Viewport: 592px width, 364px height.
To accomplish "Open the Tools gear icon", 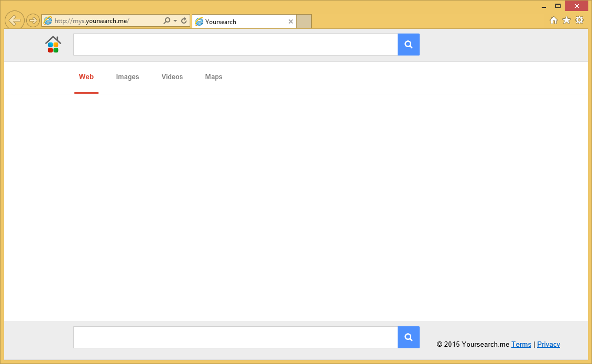I will [579, 20].
